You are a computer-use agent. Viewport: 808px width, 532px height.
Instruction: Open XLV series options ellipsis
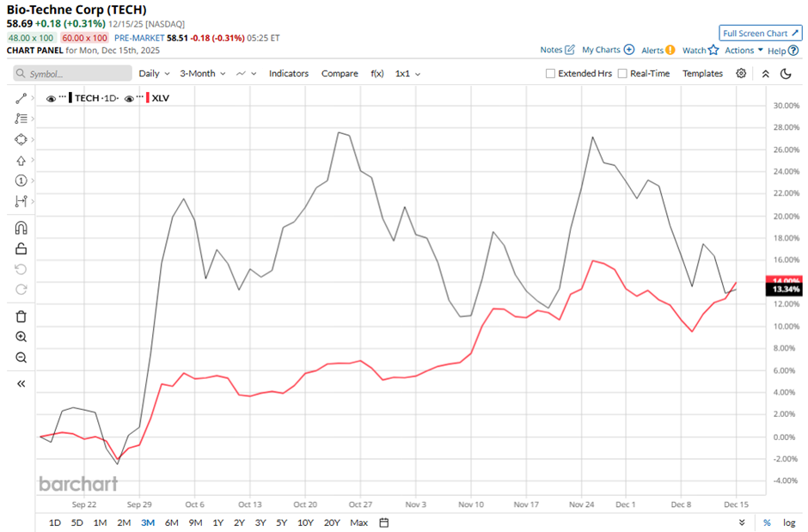coord(139,97)
